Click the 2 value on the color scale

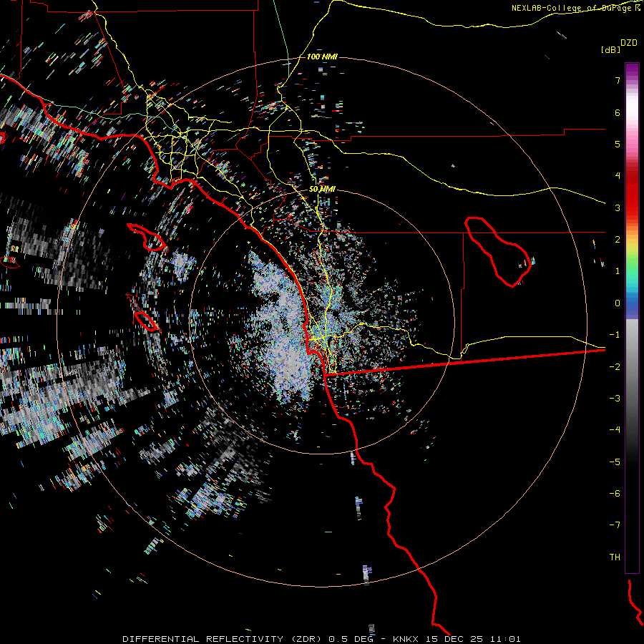(x=618, y=240)
